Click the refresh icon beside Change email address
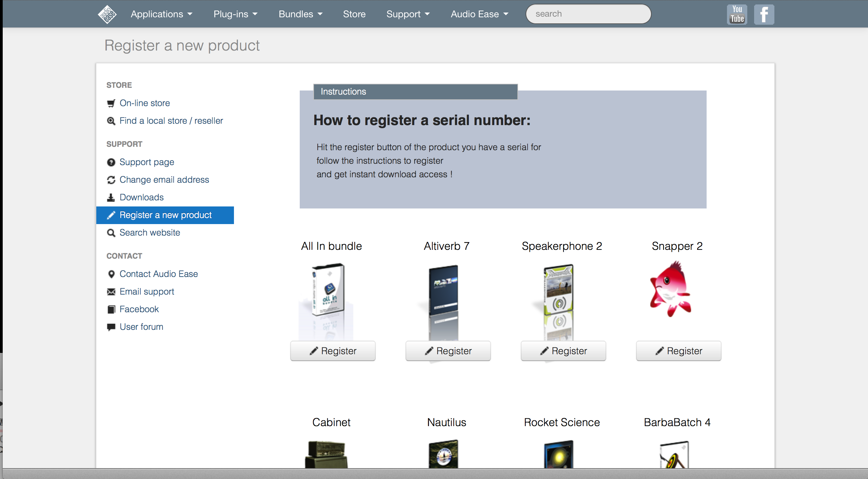 pyautogui.click(x=111, y=180)
